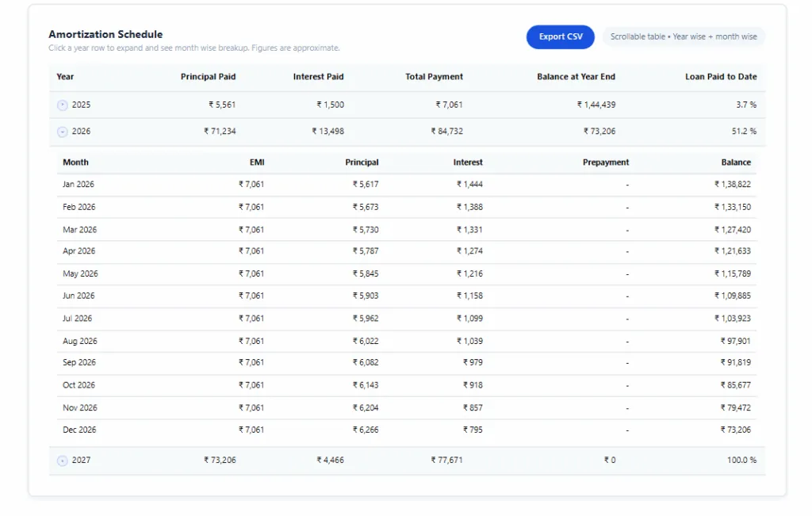Click the Interest column header in monthly breakup
Image resolution: width=812 pixels, height=516 pixels.
pyautogui.click(x=468, y=162)
